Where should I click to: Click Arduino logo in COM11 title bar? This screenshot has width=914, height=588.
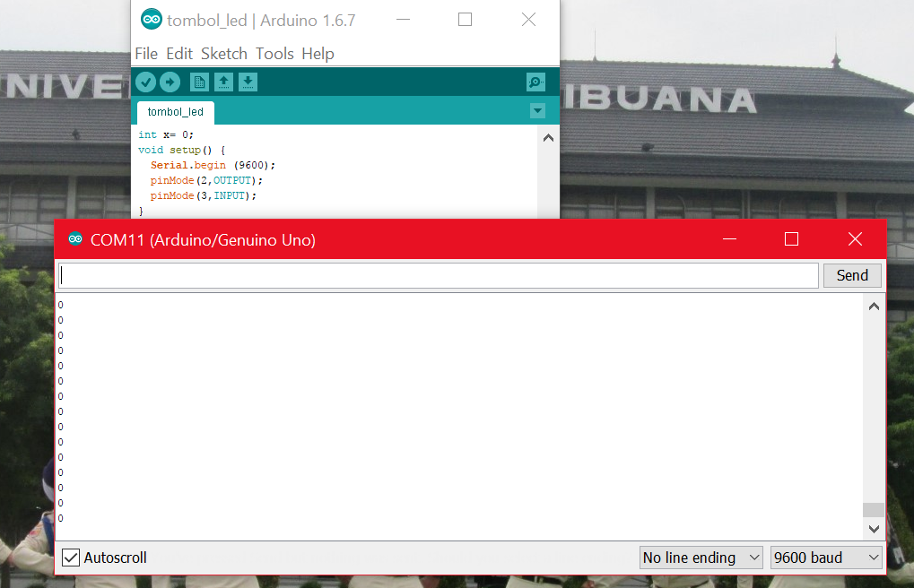[75, 239]
